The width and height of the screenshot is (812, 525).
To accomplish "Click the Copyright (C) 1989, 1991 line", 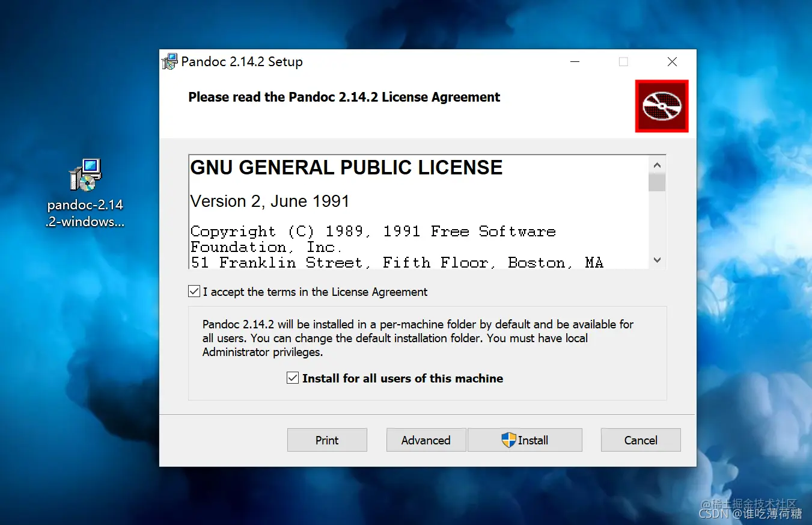I will (373, 232).
